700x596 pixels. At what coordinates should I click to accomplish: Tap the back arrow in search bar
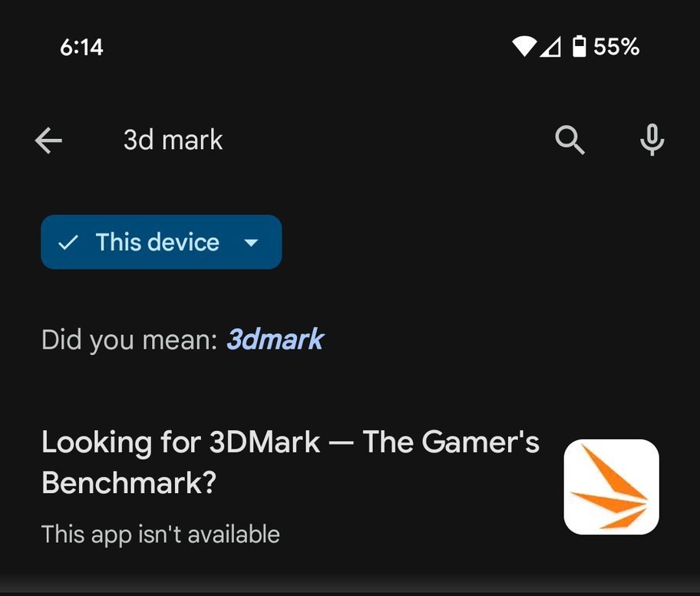click(x=48, y=141)
